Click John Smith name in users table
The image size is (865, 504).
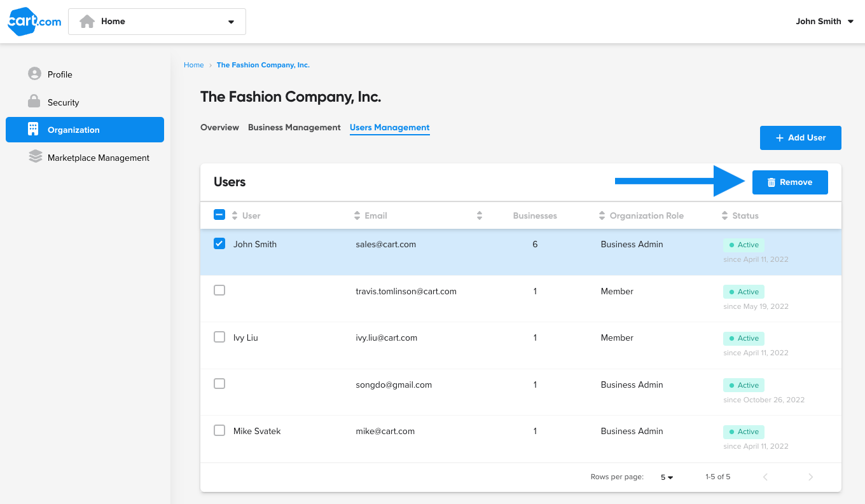coord(255,244)
